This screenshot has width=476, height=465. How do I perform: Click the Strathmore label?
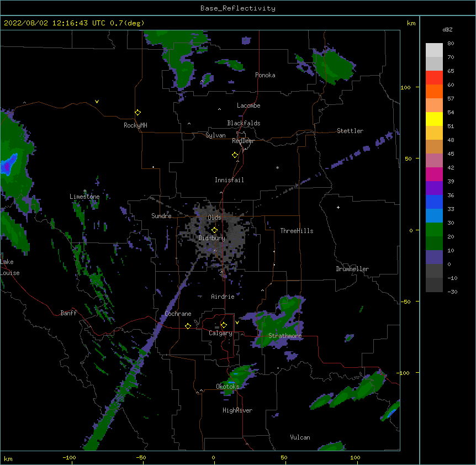(x=285, y=336)
